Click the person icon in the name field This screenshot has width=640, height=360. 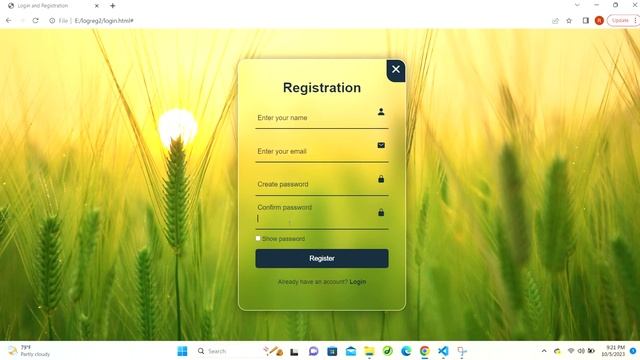tap(381, 111)
